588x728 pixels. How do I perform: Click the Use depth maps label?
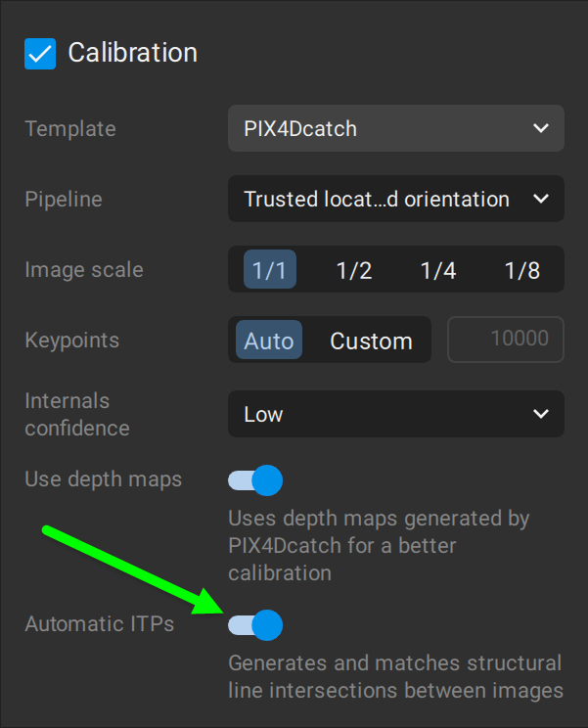pyautogui.click(x=103, y=479)
